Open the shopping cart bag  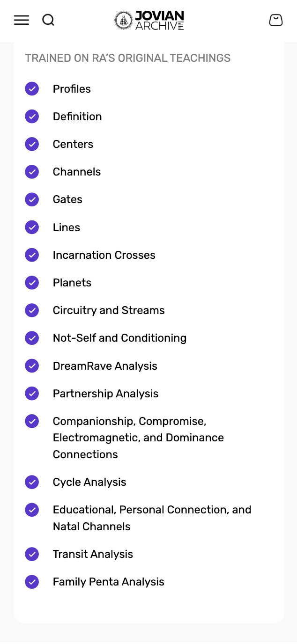coord(276,20)
